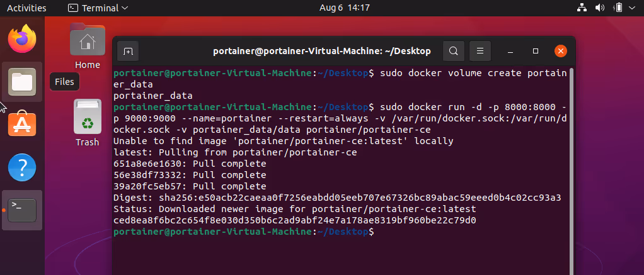The height and width of the screenshot is (275, 644).
Task: Open the Trash desktop icon
Action: pyautogui.click(x=88, y=123)
